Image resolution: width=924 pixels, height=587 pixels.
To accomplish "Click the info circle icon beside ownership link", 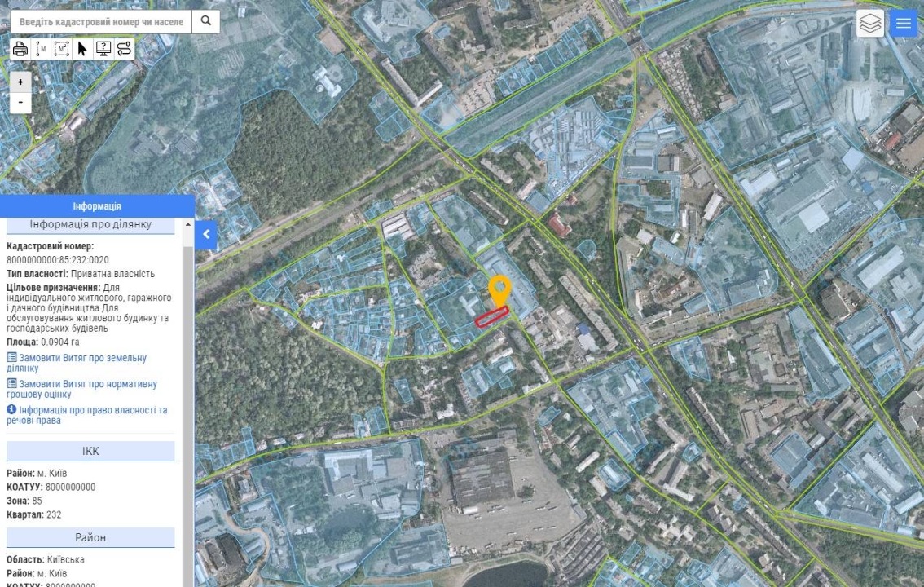I will 11,409.
